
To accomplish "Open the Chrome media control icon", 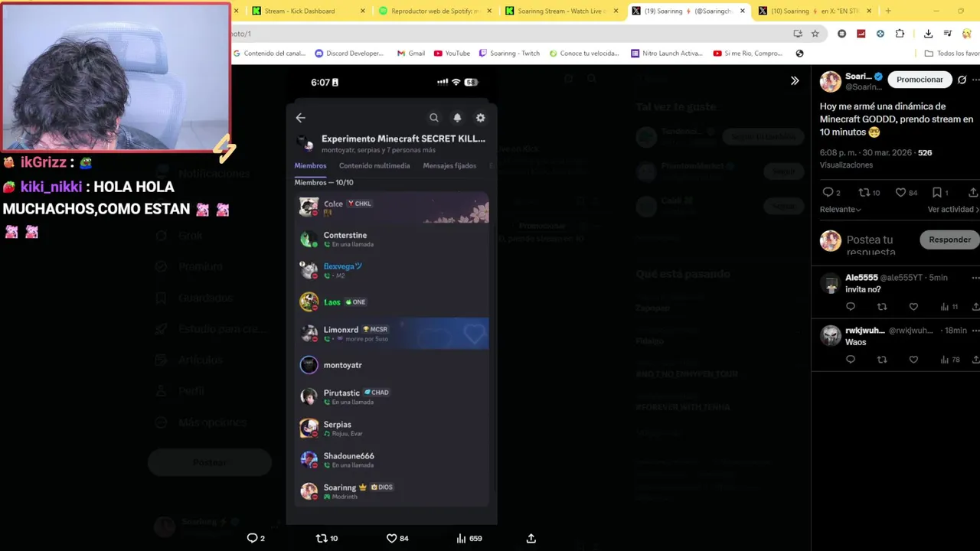I will [947, 34].
